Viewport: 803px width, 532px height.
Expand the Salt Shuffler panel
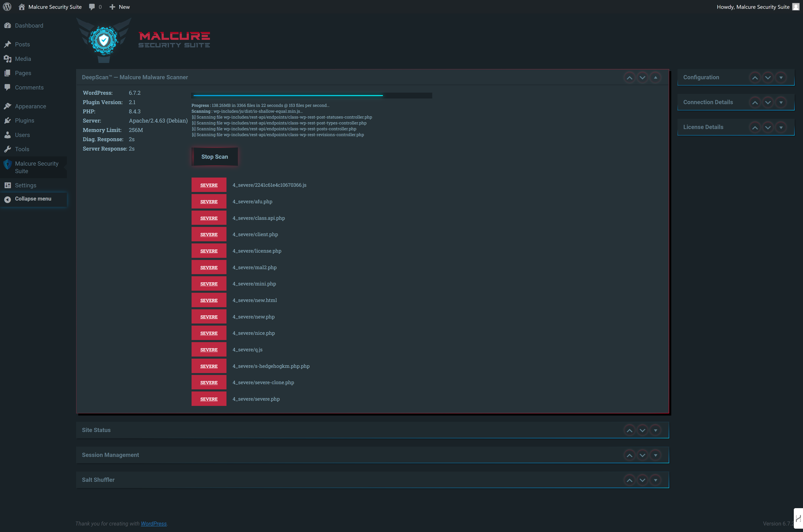655,480
